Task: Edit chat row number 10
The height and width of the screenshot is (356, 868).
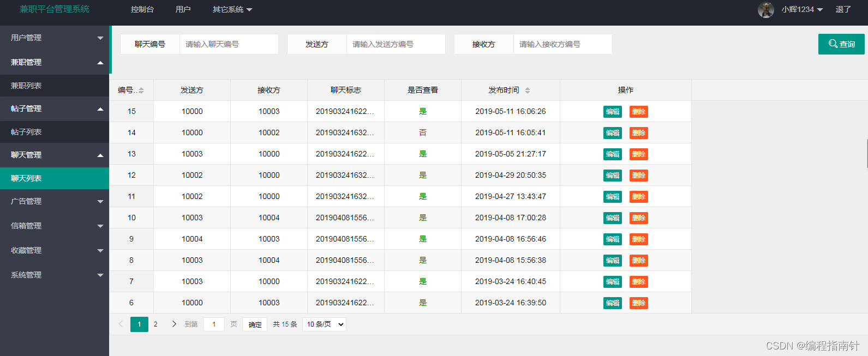Action: (x=613, y=218)
